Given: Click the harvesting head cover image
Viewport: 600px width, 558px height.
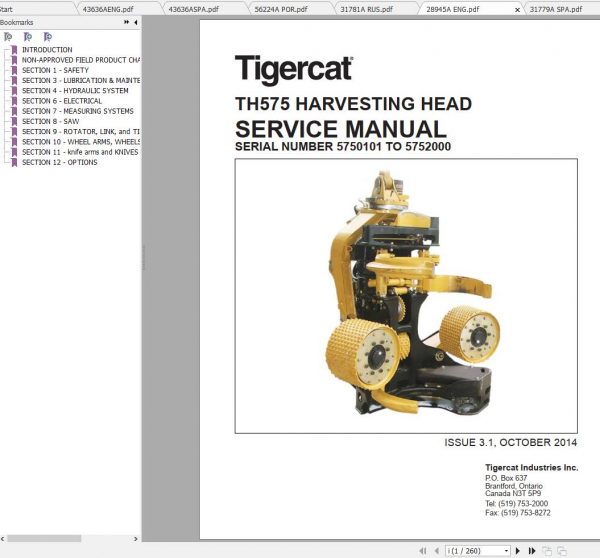Looking at the screenshot, I should 406,296.
